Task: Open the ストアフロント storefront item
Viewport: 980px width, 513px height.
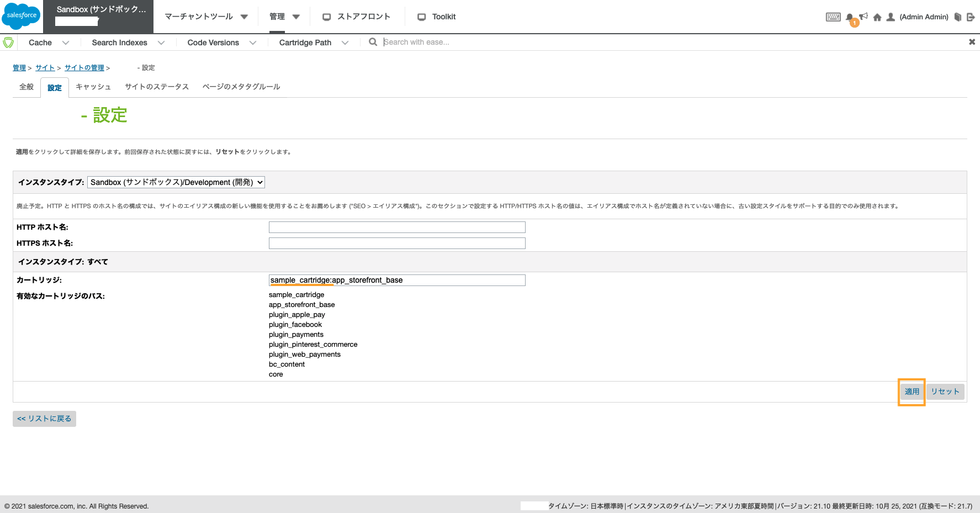Action: [x=358, y=17]
